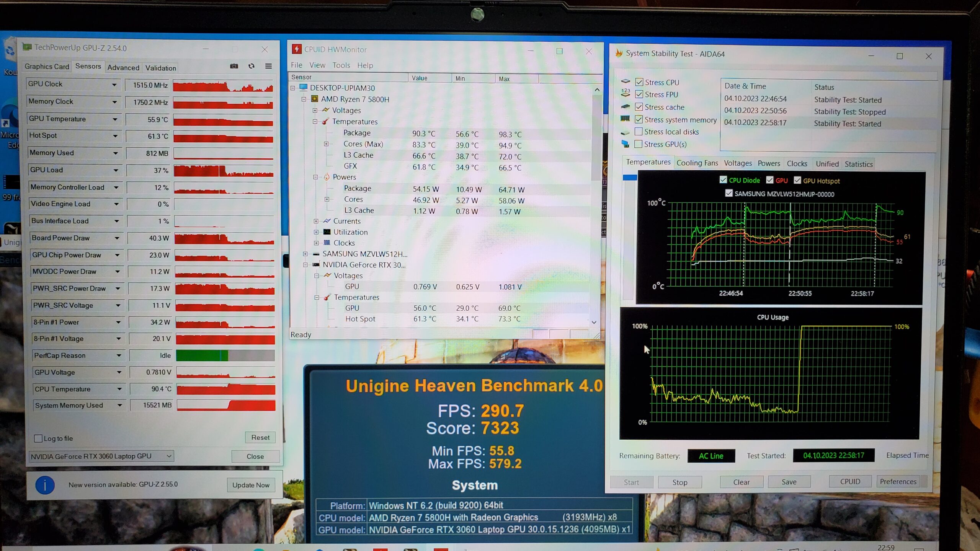Uncheck the Stress FPU checkbox

coord(639,95)
